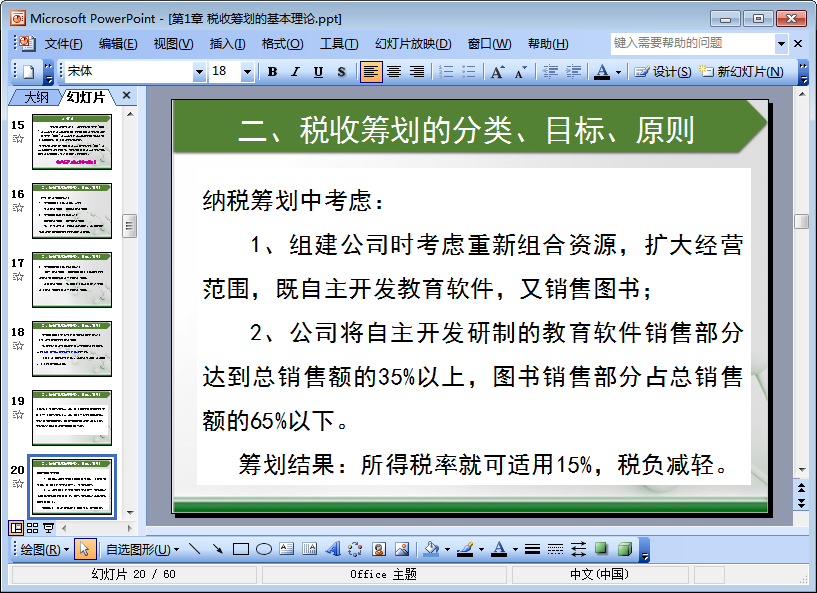
Task: Open Slide Sorter view icon
Action: tap(32, 528)
